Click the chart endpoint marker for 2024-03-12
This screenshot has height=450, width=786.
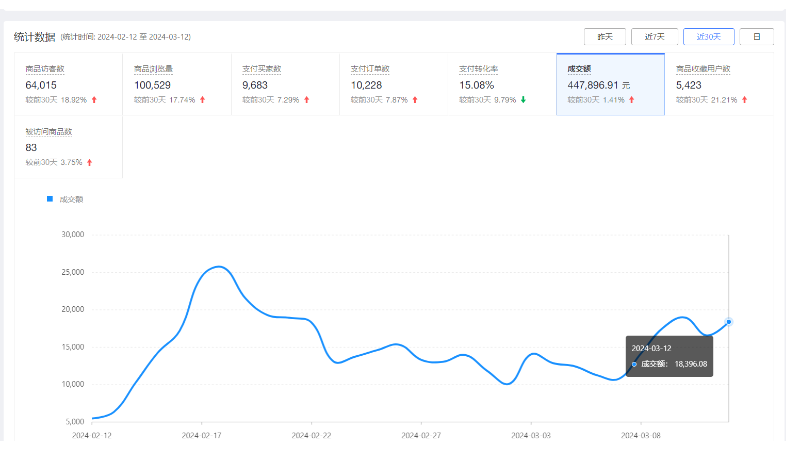point(729,322)
